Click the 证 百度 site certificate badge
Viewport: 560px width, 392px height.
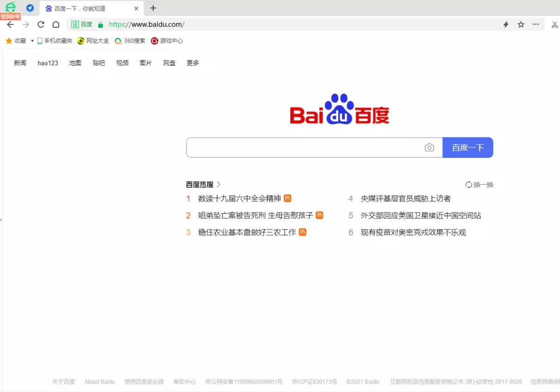(x=82, y=25)
